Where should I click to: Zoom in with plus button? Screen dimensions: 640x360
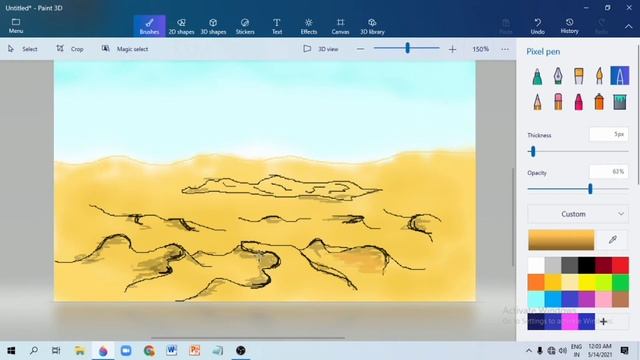pyautogui.click(x=452, y=49)
